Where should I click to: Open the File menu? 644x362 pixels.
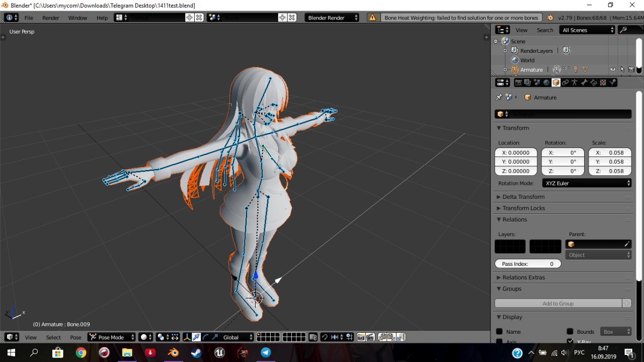coord(29,18)
